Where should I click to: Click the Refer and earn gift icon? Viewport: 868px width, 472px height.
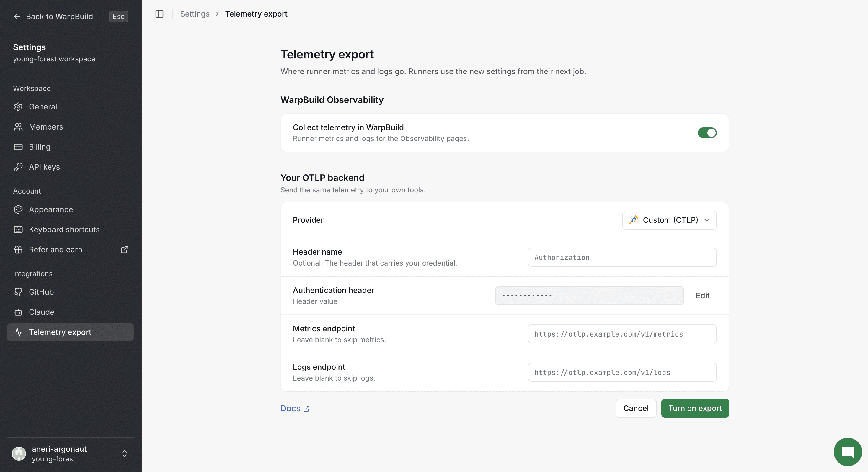tap(18, 250)
